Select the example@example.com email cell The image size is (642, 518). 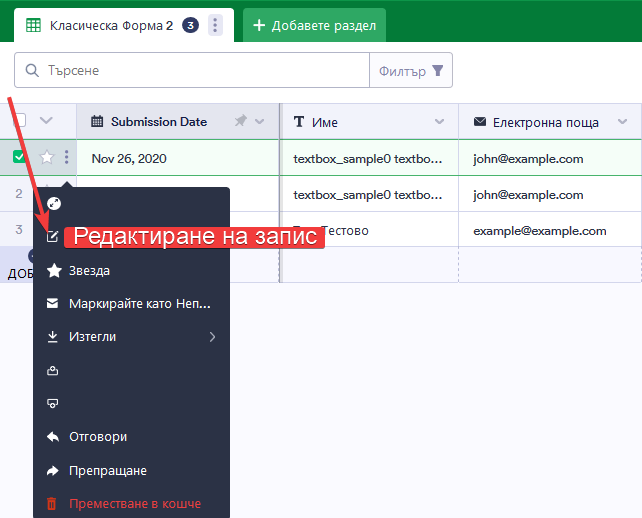[550, 230]
